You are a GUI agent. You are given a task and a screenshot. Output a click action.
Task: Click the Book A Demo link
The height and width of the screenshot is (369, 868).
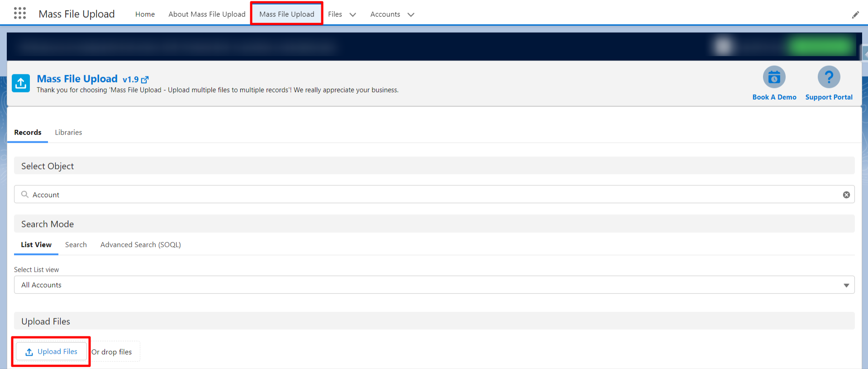774,97
